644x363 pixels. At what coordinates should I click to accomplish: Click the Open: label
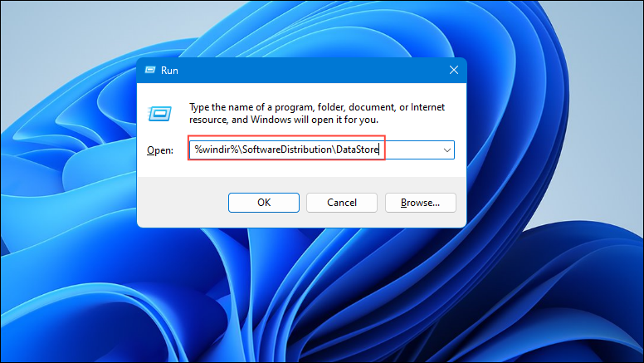point(160,150)
